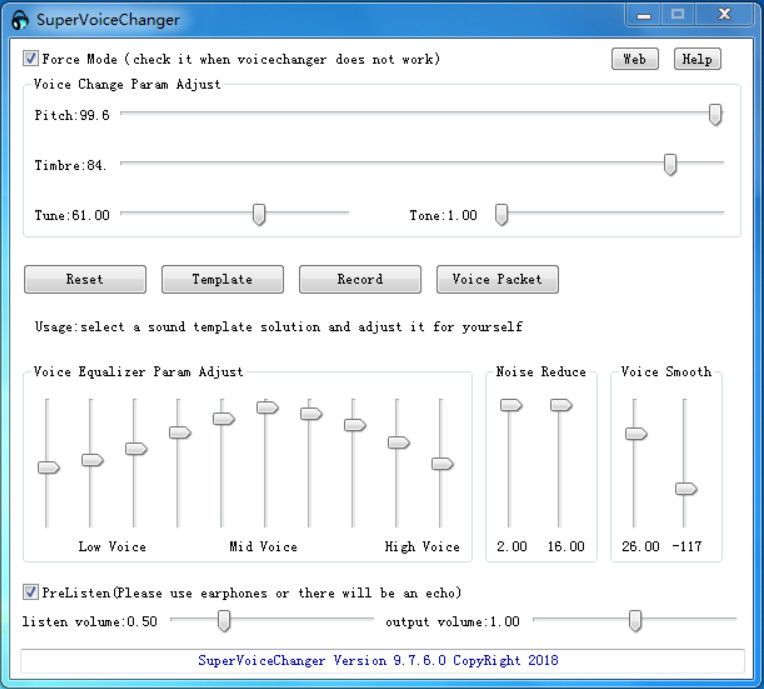Click the first equalizer band slider thumb
Screen dimensions: 764x689
click(x=49, y=468)
